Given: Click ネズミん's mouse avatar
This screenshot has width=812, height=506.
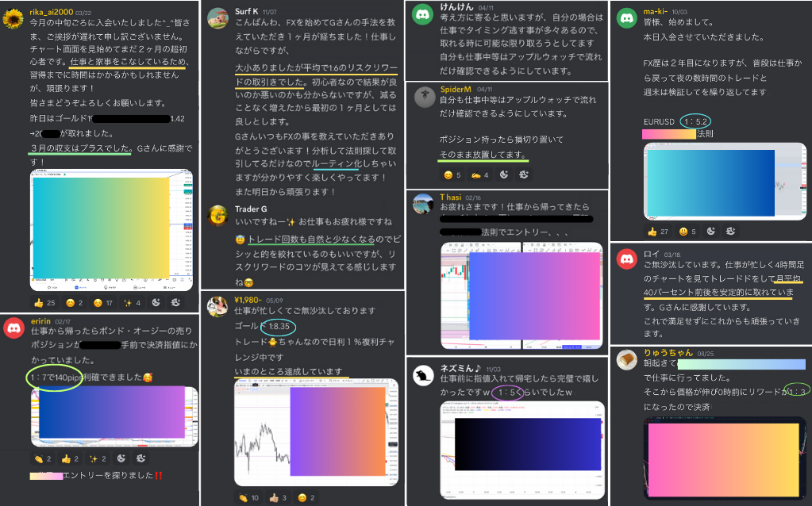Looking at the screenshot, I should [423, 374].
